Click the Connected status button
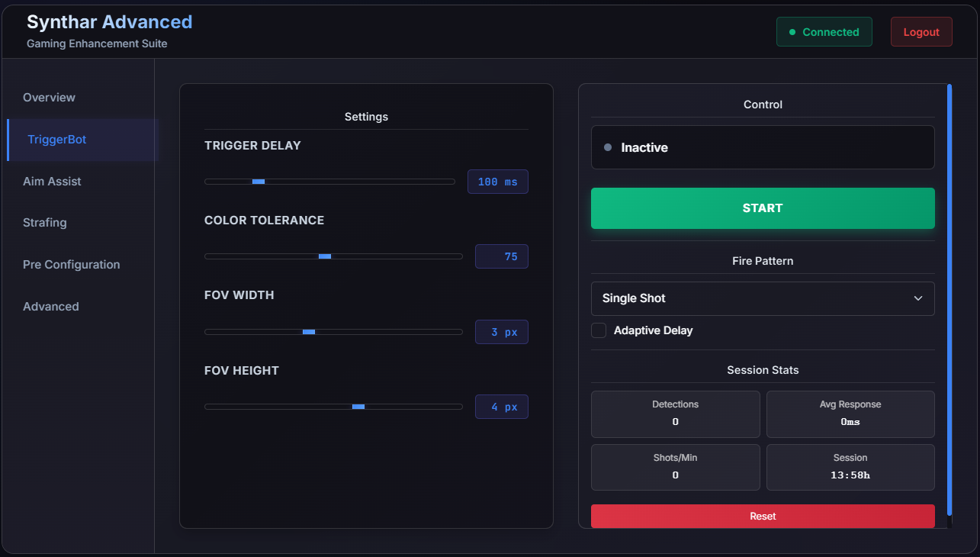Image resolution: width=980 pixels, height=557 pixels. [x=824, y=31]
